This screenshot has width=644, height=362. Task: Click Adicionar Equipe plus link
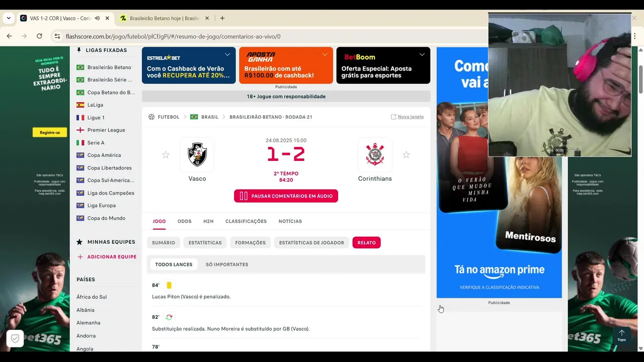[107, 257]
